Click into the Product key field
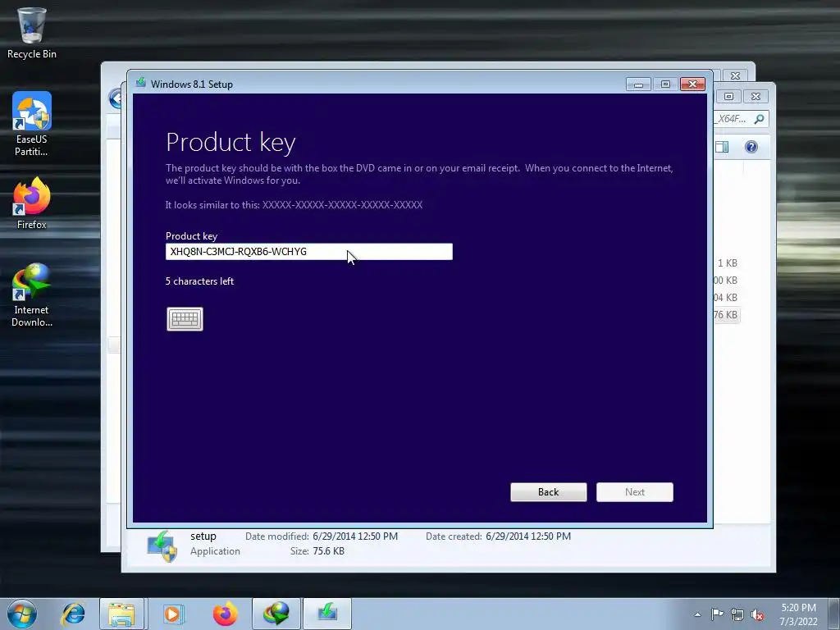 [309, 252]
